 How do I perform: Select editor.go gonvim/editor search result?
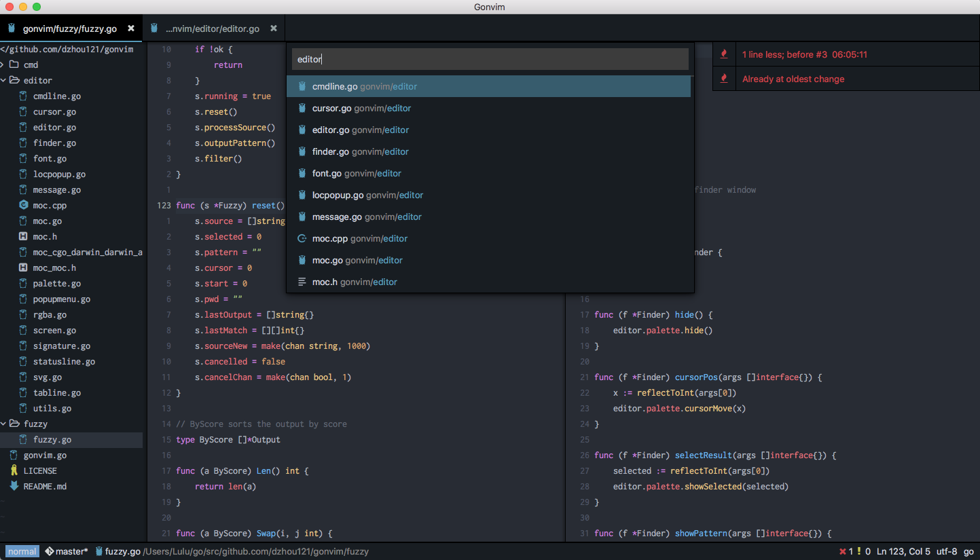coord(488,130)
